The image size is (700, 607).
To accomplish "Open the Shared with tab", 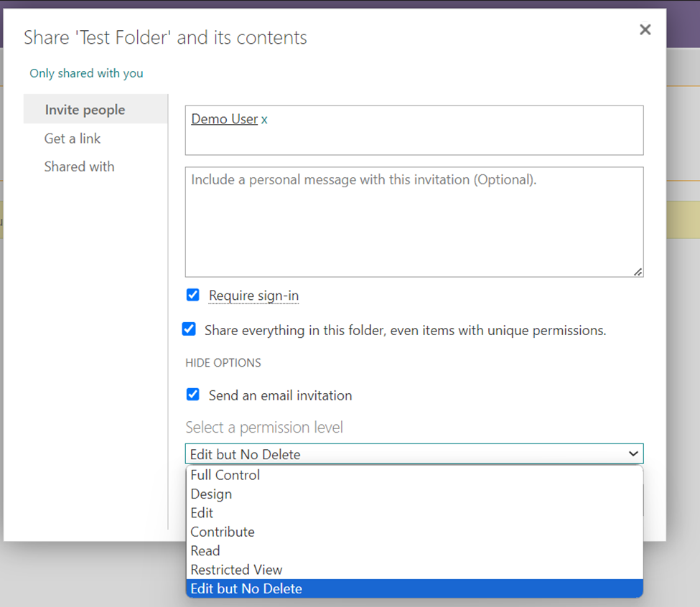I will coord(79,166).
